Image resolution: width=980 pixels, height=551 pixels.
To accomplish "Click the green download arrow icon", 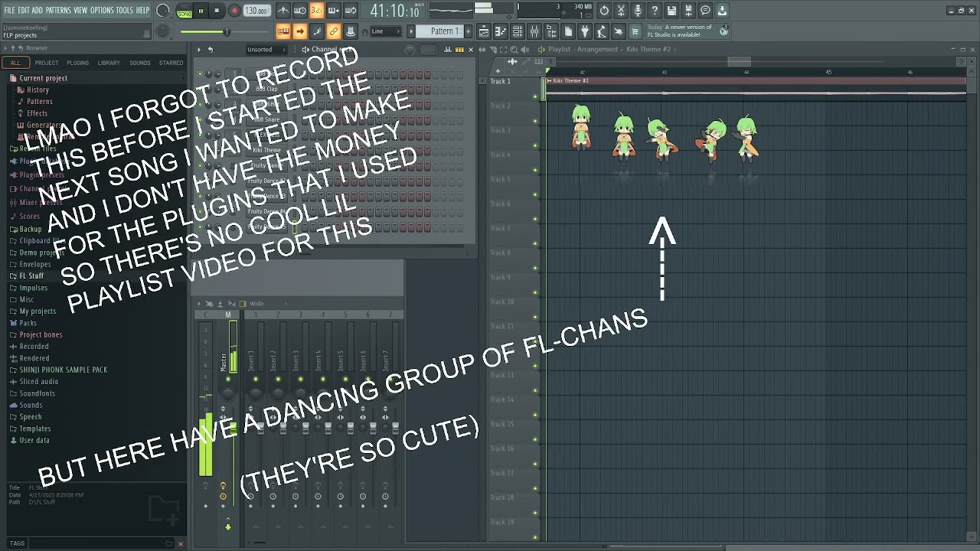I will coord(722,11).
